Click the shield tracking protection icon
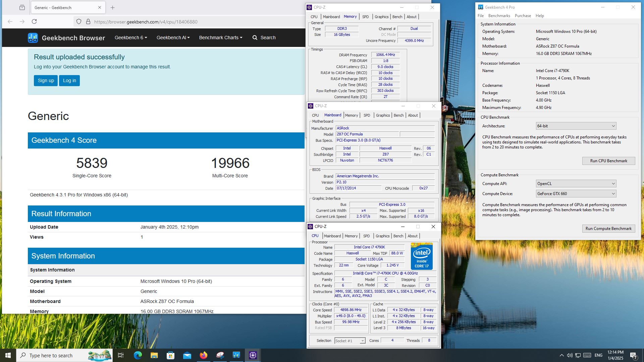Viewport: 644px width, 362px height. click(x=79, y=21)
